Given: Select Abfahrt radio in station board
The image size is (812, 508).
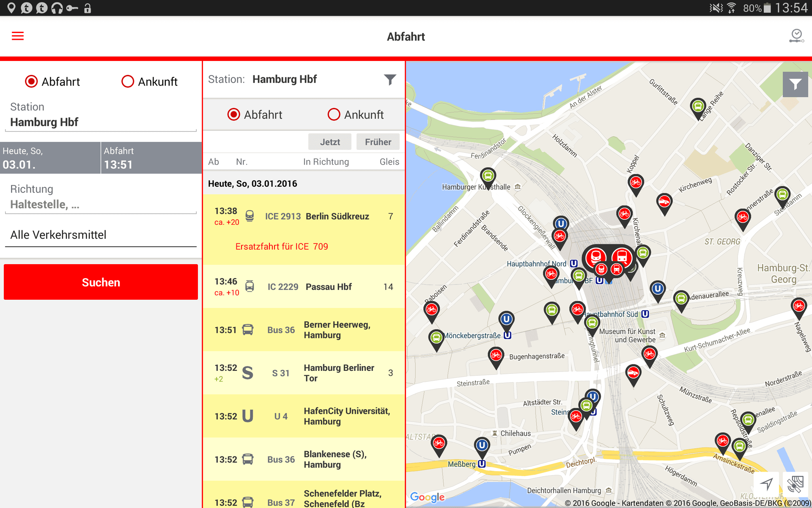Looking at the screenshot, I should coord(255,114).
